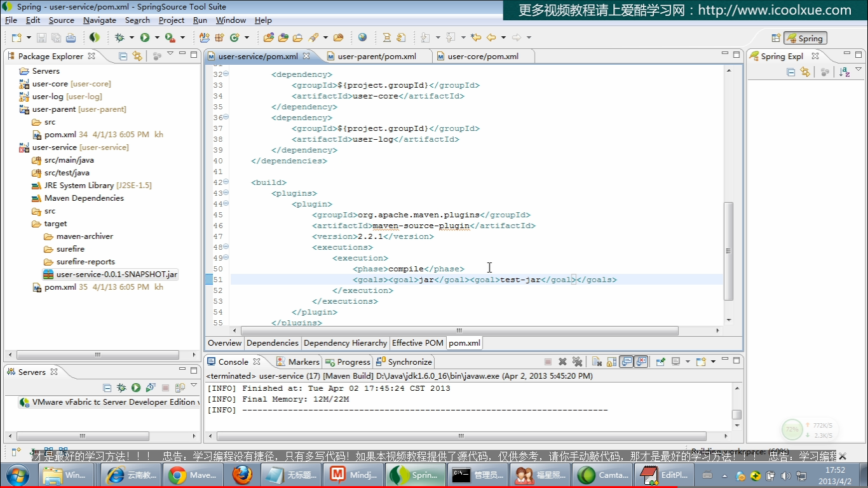868x488 pixels.
Task: Collapse all in Spring Explorer panel
Action: tap(791, 72)
